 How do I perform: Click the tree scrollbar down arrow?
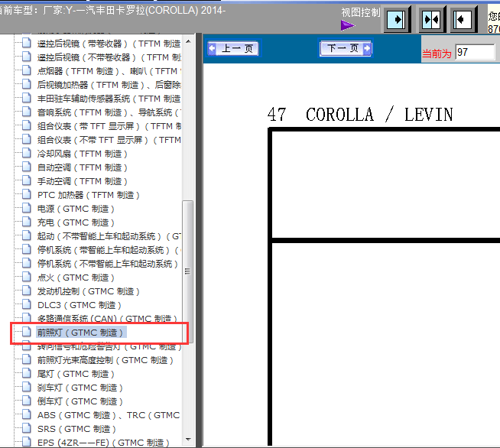pos(188,440)
